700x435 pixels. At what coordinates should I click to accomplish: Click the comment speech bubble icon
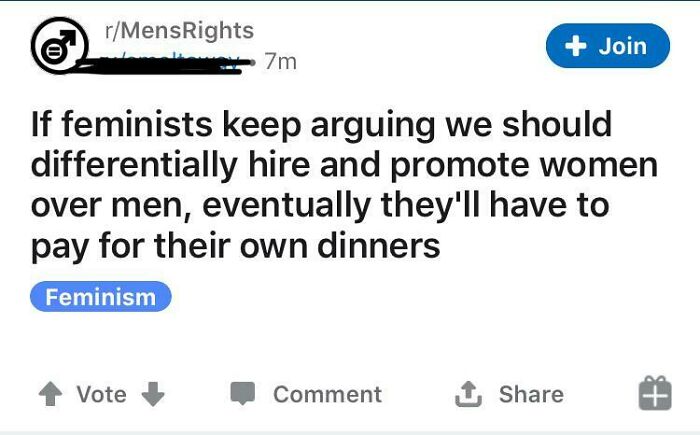245,394
